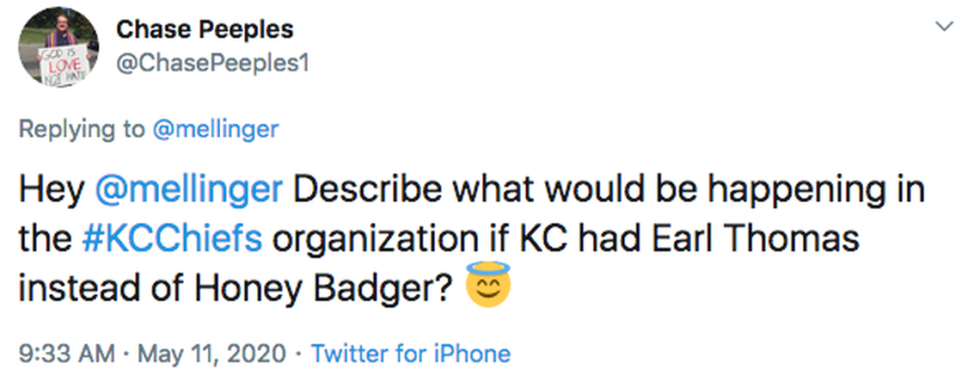
Task: Open the Chase Peeples display name
Action: coord(205,29)
